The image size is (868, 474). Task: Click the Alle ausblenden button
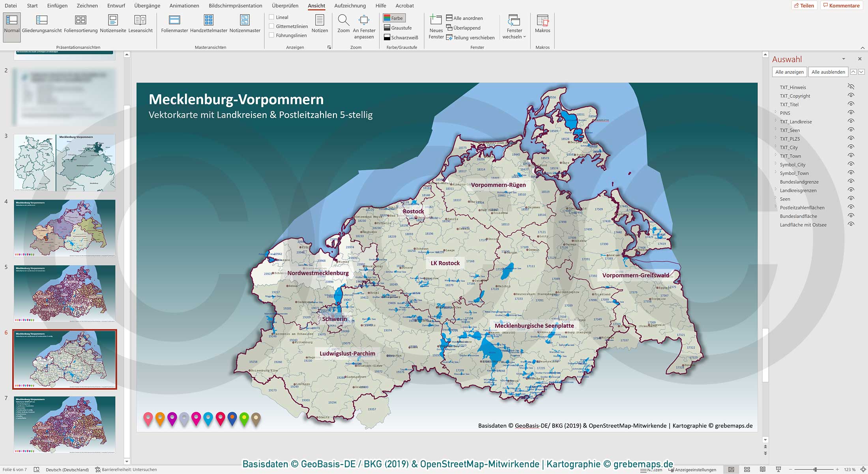coord(828,72)
